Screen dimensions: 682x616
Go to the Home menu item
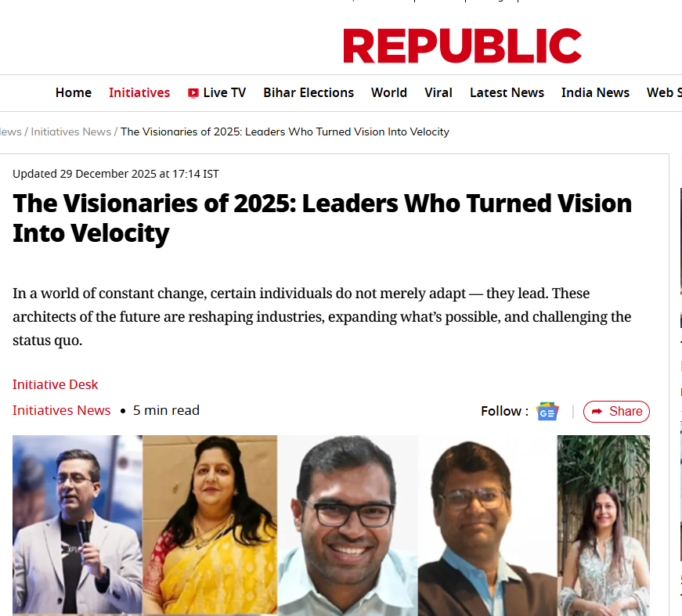pyautogui.click(x=74, y=92)
